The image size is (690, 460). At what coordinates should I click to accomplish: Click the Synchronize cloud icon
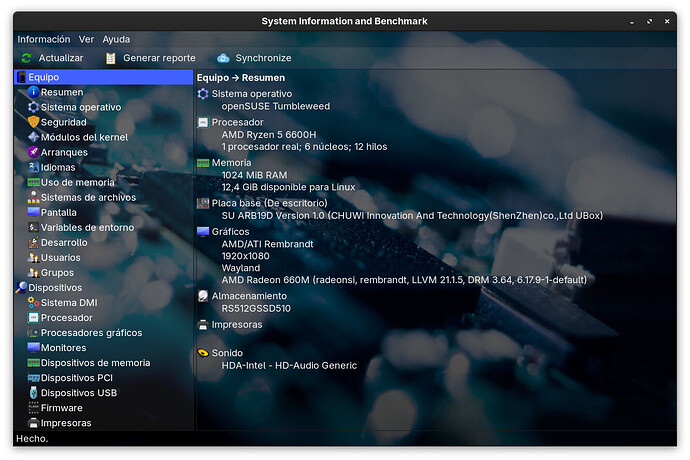pos(223,58)
